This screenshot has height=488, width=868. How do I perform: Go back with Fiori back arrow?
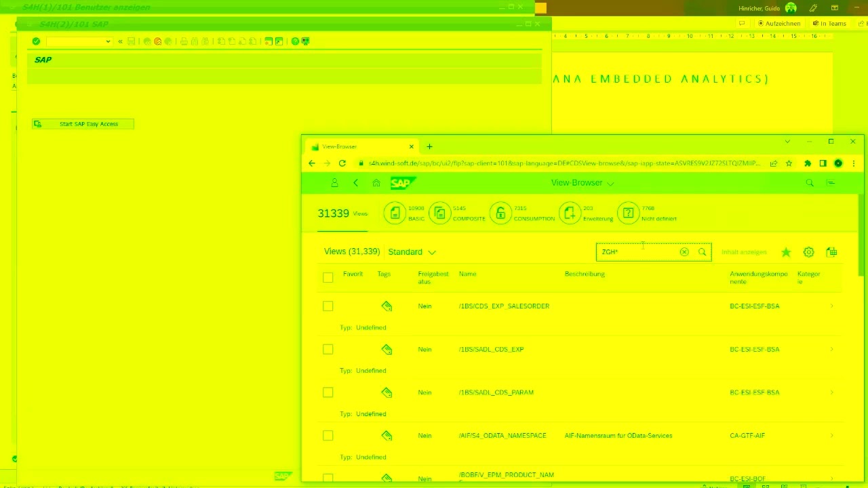pos(355,183)
